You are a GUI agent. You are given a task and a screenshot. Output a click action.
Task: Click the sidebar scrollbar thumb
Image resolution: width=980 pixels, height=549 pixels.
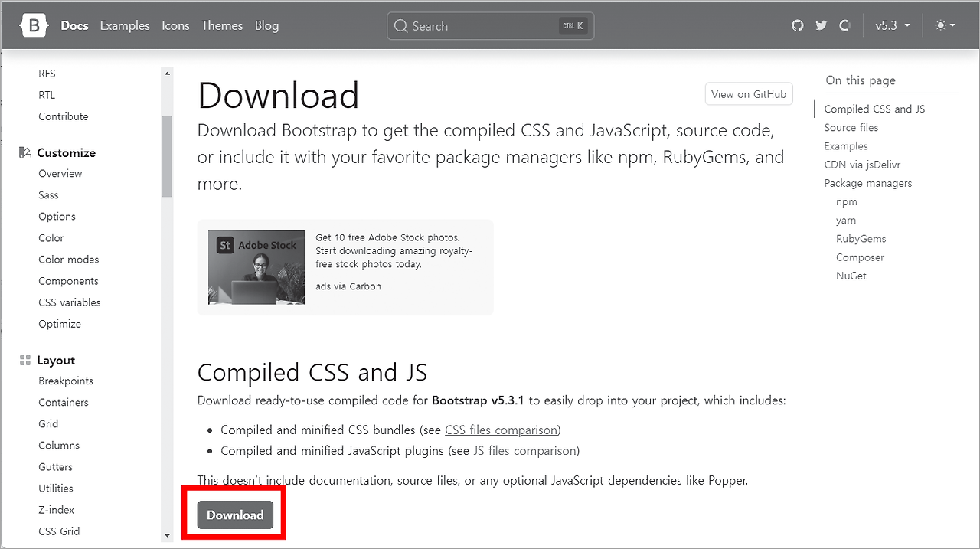167,156
